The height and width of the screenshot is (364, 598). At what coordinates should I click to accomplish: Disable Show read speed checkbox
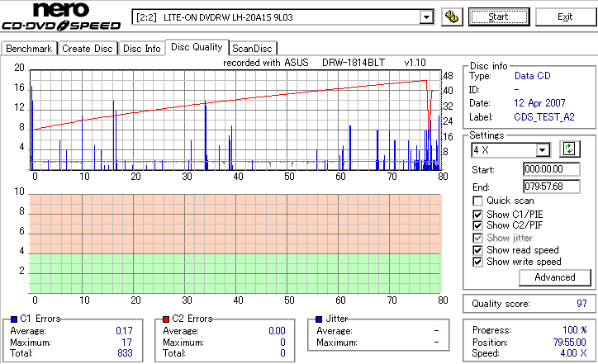pos(477,250)
